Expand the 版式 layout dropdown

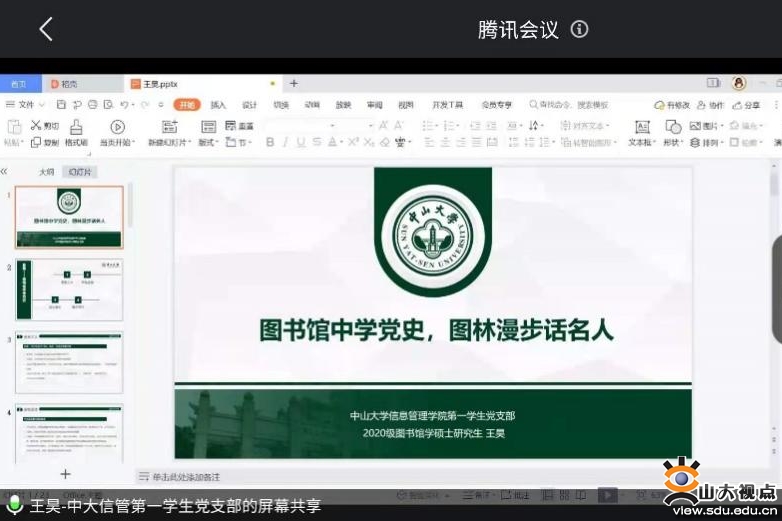tap(208, 143)
